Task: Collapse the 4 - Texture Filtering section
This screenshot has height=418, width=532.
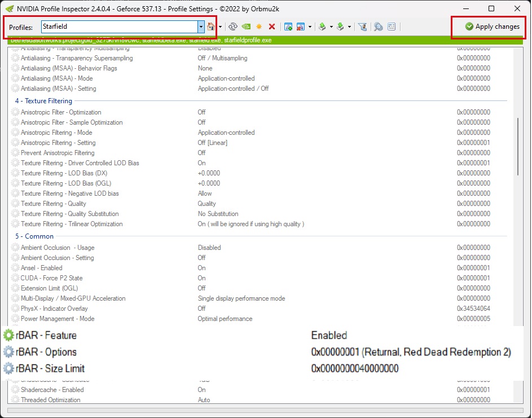Action: click(43, 101)
